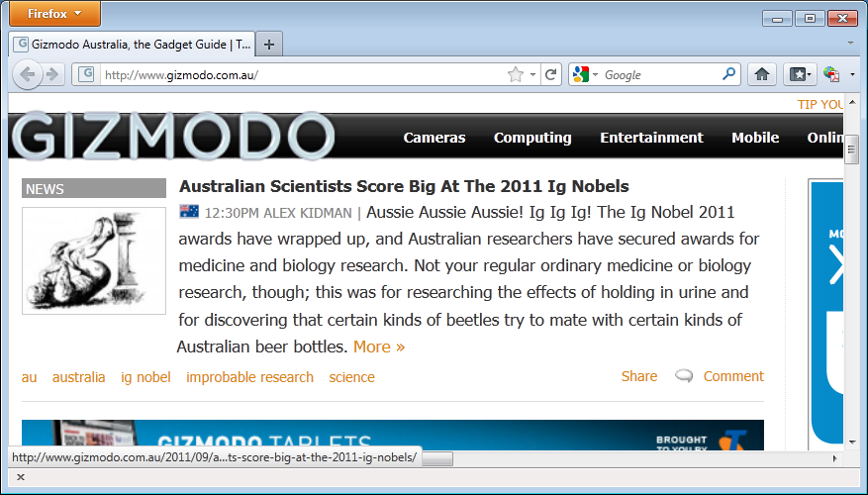
Task: Click the globe add-on icon in the toolbar
Action: click(831, 74)
